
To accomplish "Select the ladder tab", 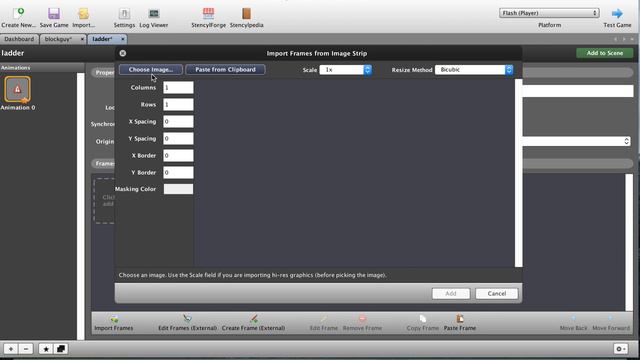I will [102, 39].
